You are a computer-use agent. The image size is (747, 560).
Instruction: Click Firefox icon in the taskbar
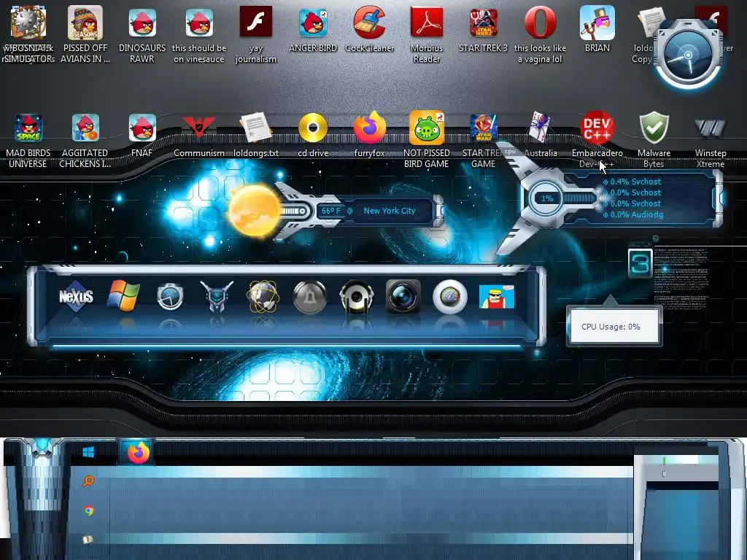(138, 452)
